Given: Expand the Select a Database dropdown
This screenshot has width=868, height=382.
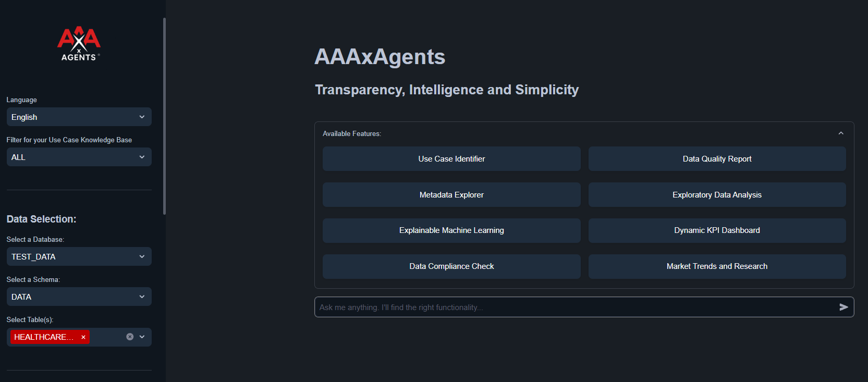Looking at the screenshot, I should [79, 257].
